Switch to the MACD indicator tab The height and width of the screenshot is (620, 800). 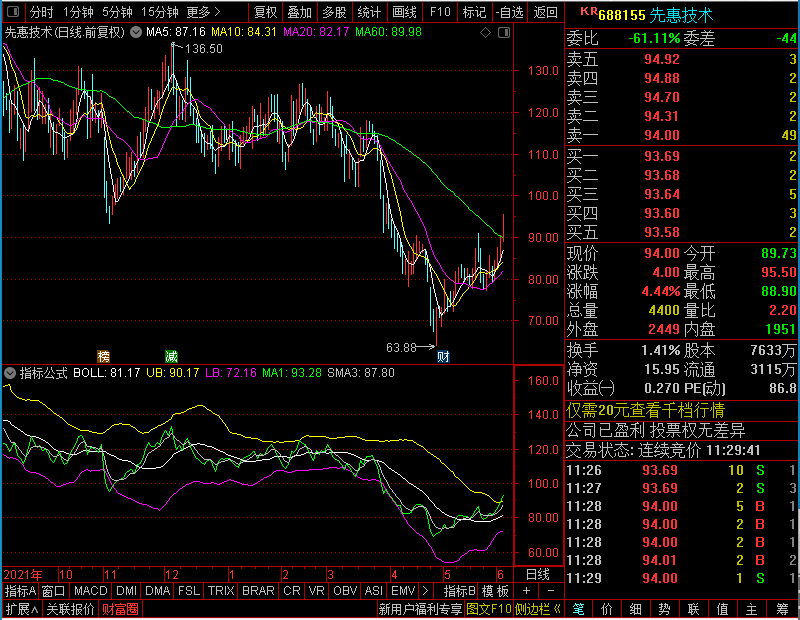[x=90, y=591]
